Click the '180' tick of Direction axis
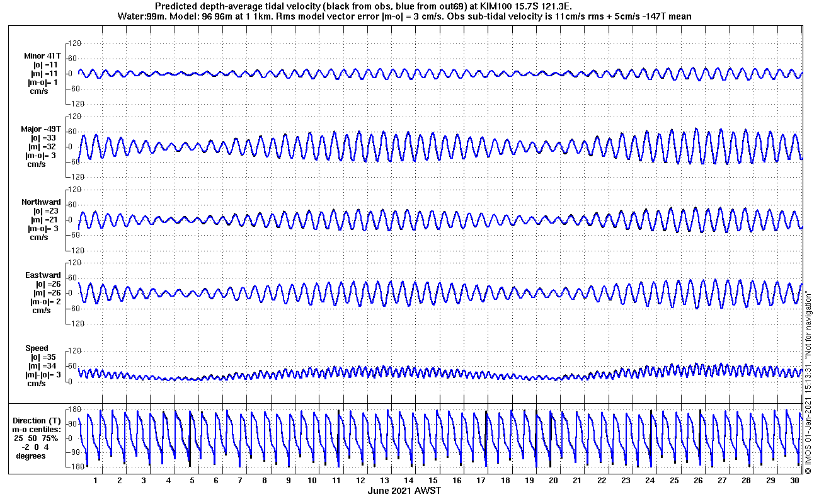This screenshot has width=819, height=504. pyautogui.click(x=76, y=409)
